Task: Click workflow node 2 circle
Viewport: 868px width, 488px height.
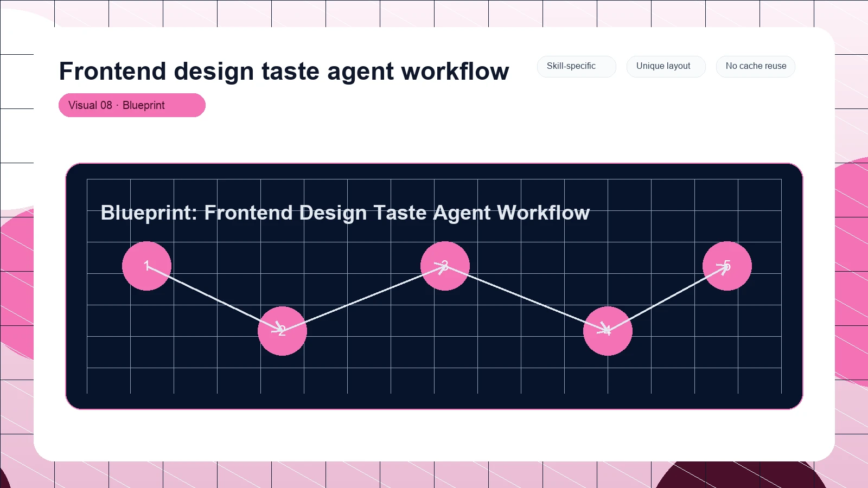Action: [x=282, y=331]
